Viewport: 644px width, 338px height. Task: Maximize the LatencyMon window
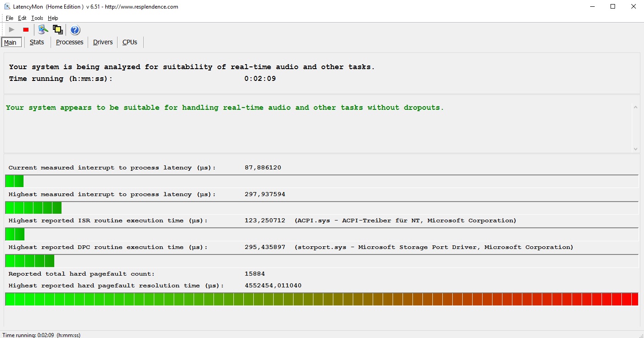(613, 7)
